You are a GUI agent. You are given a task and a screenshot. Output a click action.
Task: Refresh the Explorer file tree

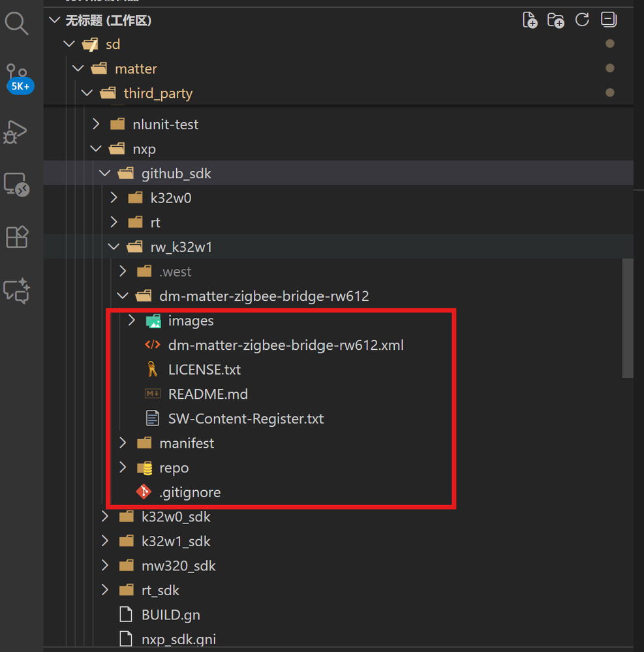[582, 20]
